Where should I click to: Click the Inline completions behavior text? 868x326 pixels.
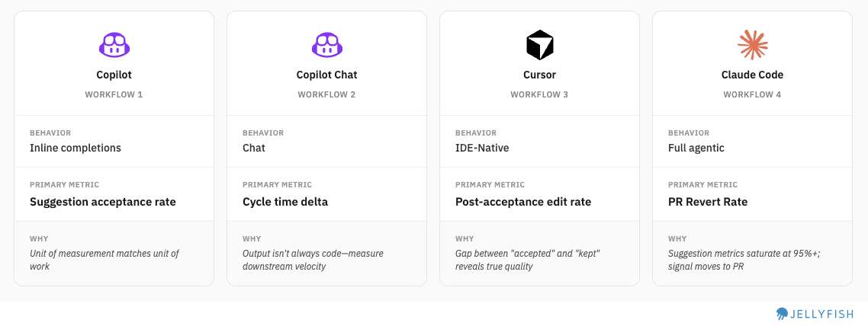76,148
